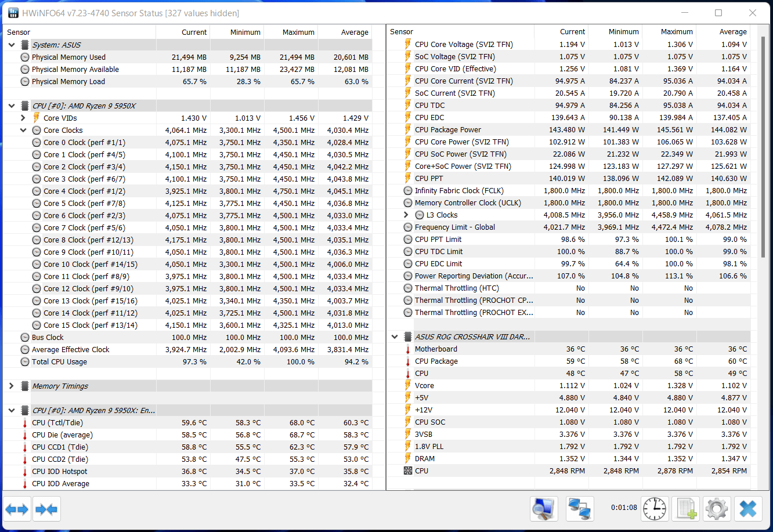
Task: Select the Memory Controller Clock (UCLK) row
Action: point(569,203)
